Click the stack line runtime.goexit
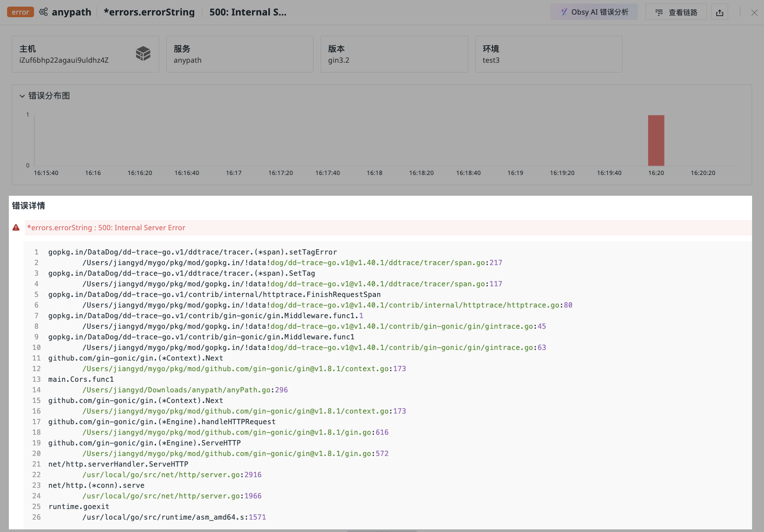 [x=79, y=506]
